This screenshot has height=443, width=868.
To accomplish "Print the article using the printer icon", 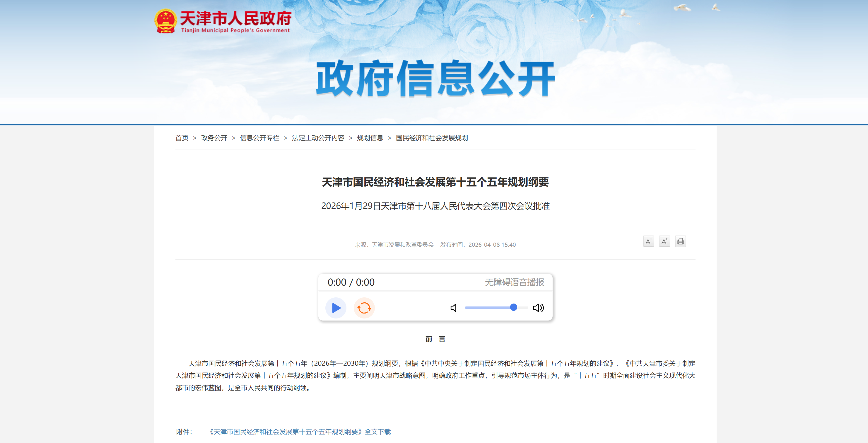I will (680, 241).
